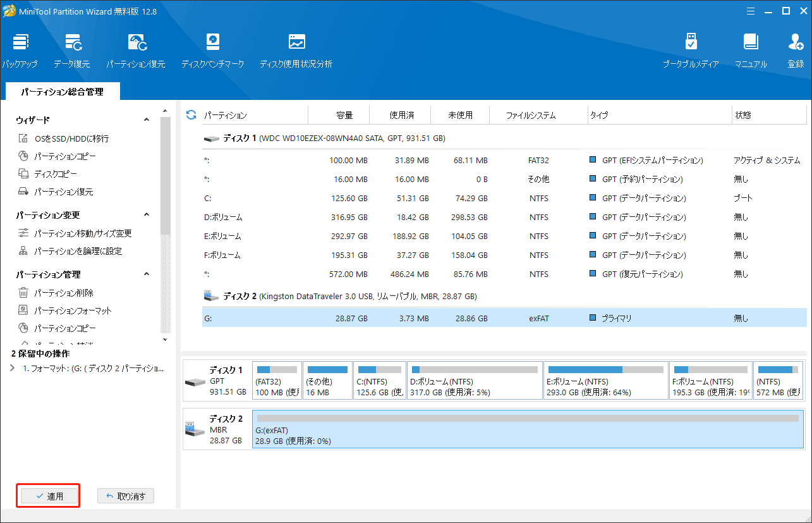Viewport: 812px width, 523px height.
Task: Click the 2 保留中の操作 heading
Action: click(x=40, y=354)
